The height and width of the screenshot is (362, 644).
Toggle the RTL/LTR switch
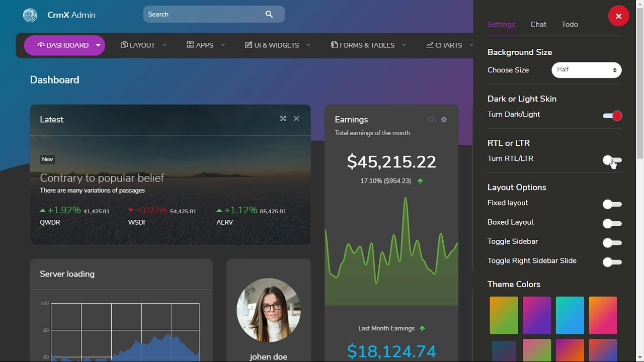click(612, 160)
